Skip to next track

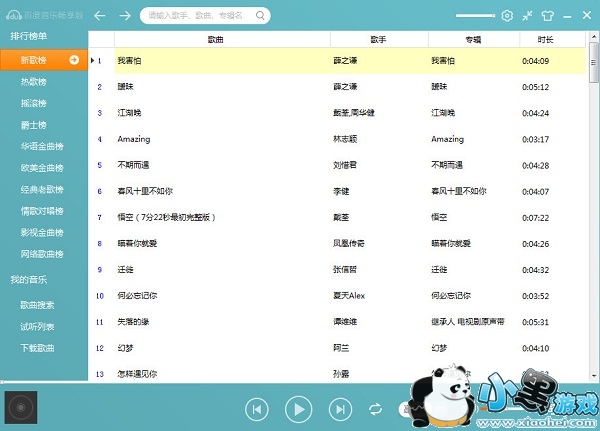click(x=340, y=409)
